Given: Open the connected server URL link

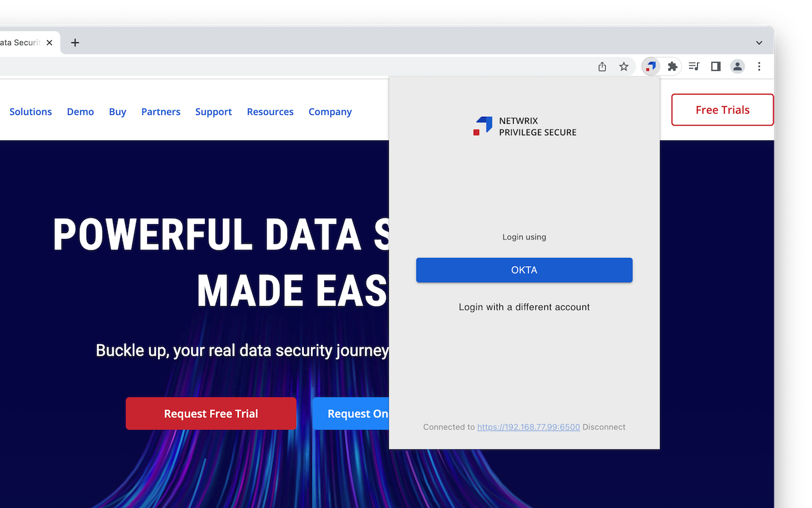Looking at the screenshot, I should point(528,427).
